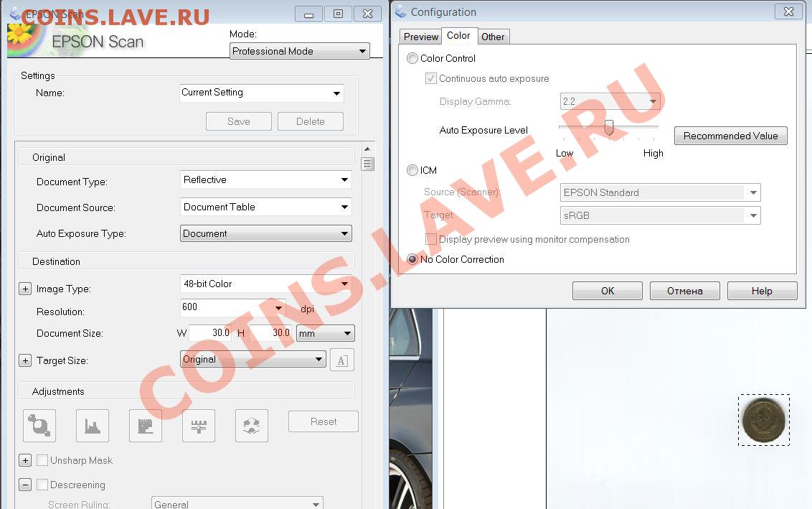Viewport: 812px width, 509px height.
Task: Click the Delete settings button
Action: [310, 121]
